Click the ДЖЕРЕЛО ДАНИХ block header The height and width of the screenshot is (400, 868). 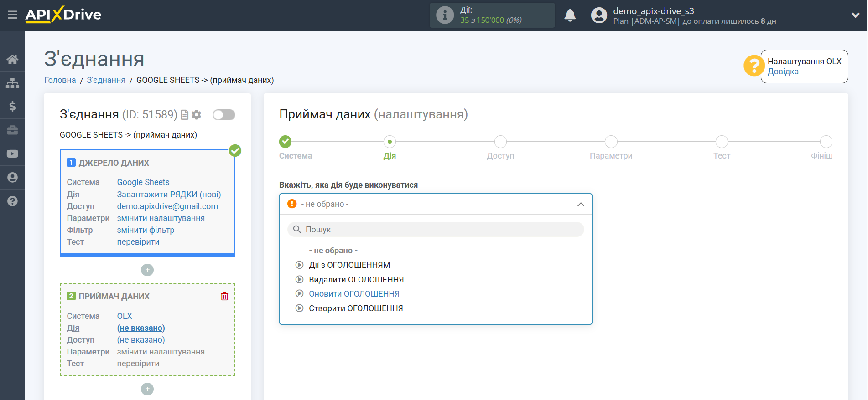tap(114, 163)
